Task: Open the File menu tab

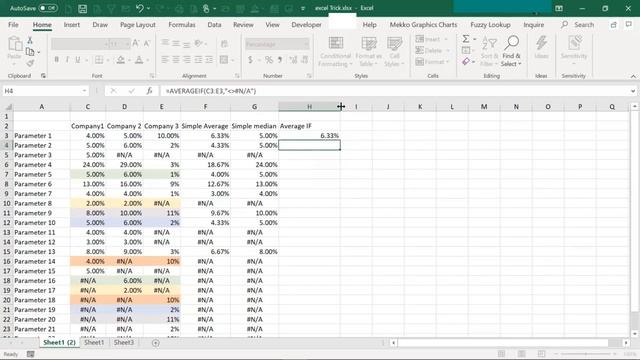Action: click(x=13, y=25)
